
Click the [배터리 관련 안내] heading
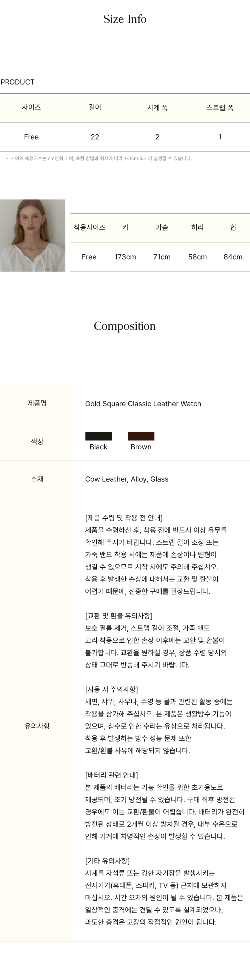click(x=111, y=775)
